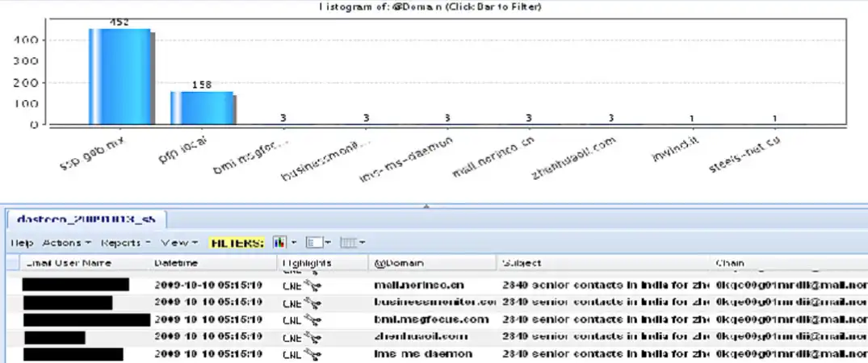Sort by the Datetime column header
The image size is (868, 363).
click(175, 263)
